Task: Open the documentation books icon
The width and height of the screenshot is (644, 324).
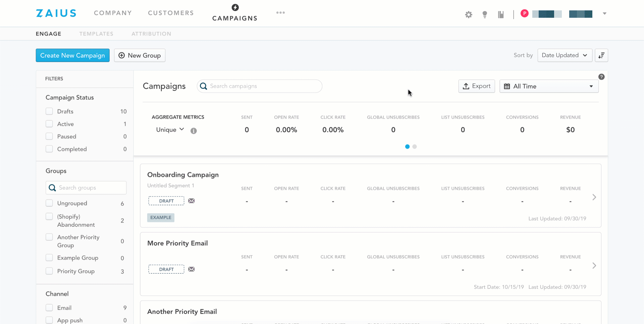Action: point(501,14)
